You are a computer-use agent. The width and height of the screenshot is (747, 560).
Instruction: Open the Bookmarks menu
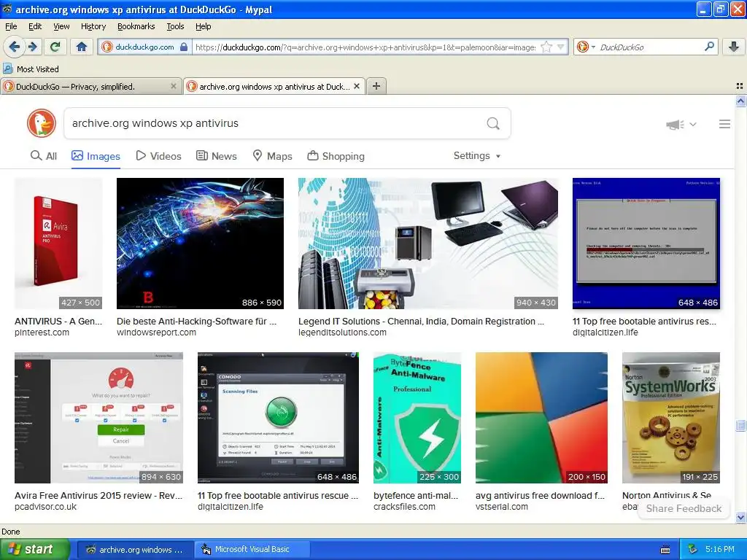(136, 26)
